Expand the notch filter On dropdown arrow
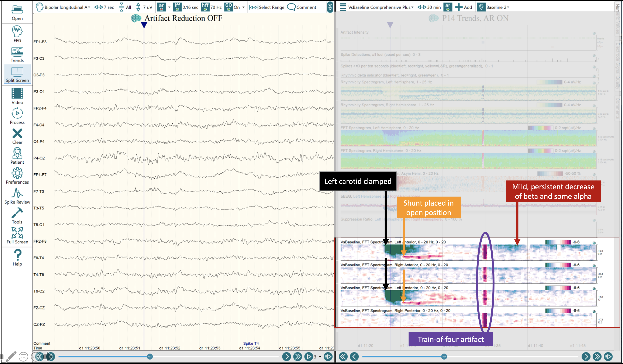Viewport: 623px width, 364px height. [244, 7]
